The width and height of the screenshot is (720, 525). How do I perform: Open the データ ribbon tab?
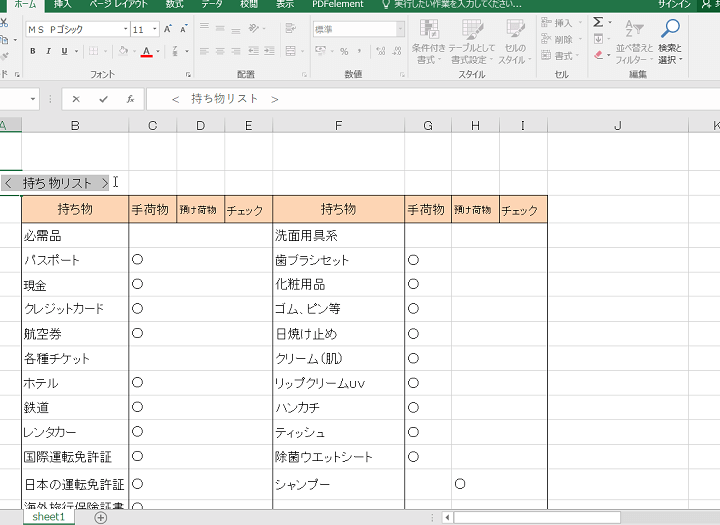212,4
